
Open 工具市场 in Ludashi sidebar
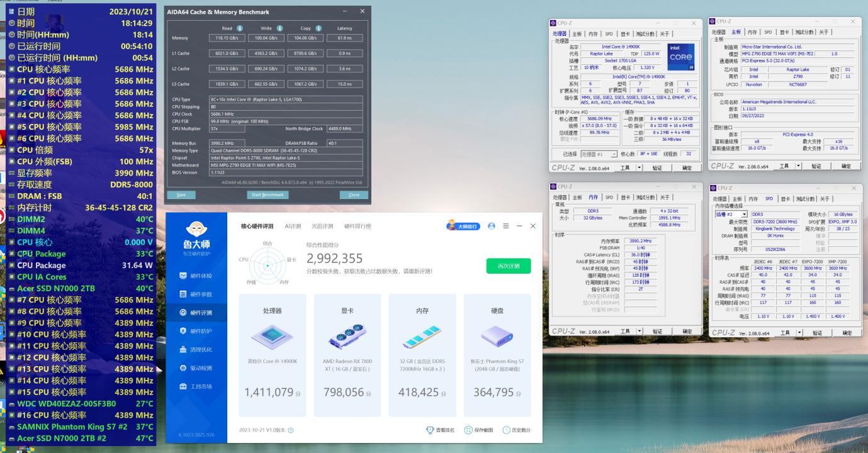196,386
